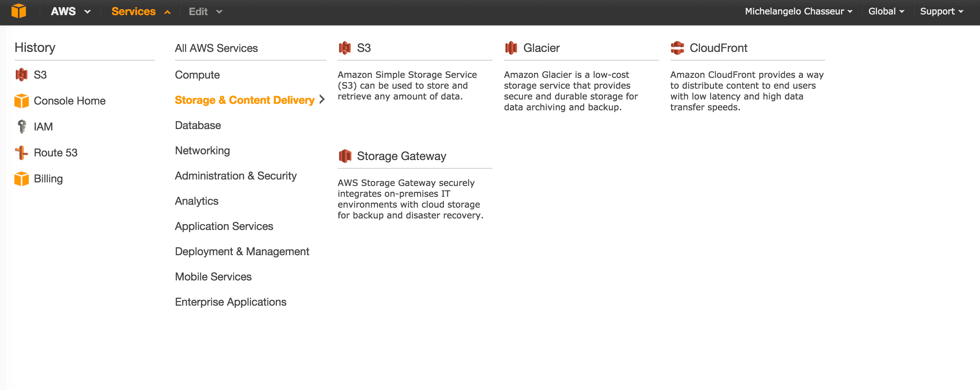Image resolution: width=980 pixels, height=390 pixels.
Task: Open S3 icon in History list
Action: tap(21, 75)
